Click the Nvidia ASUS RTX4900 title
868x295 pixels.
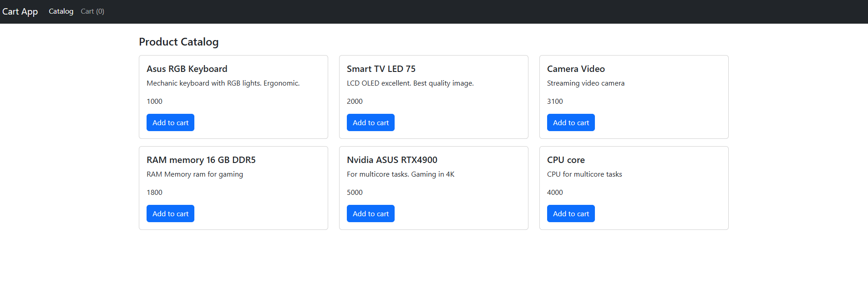392,160
